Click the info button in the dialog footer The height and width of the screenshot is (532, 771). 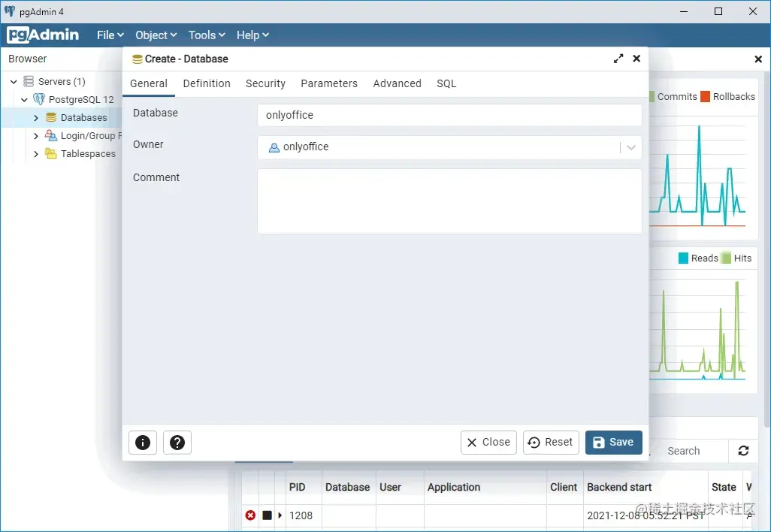143,443
